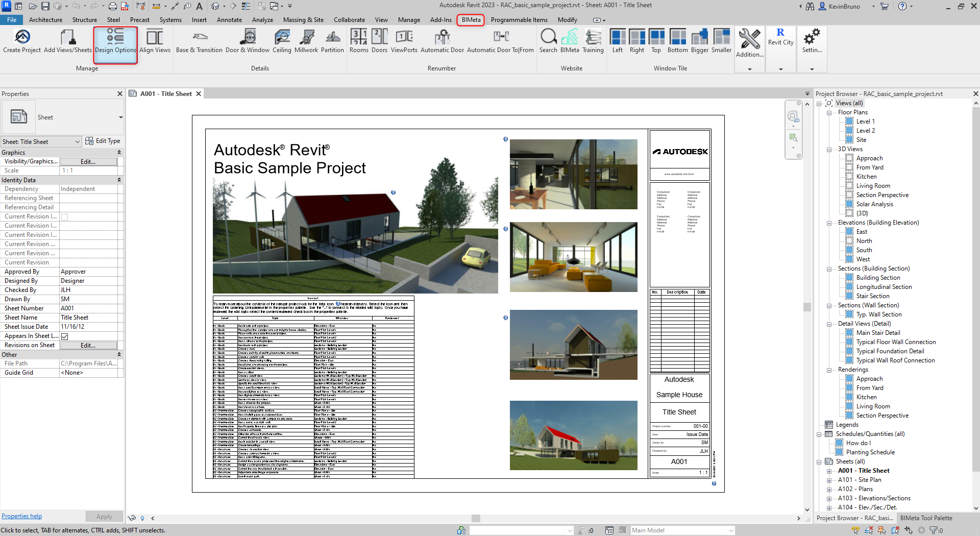This screenshot has height=536, width=980.
Task: Open the Properties help link
Action: (21, 516)
